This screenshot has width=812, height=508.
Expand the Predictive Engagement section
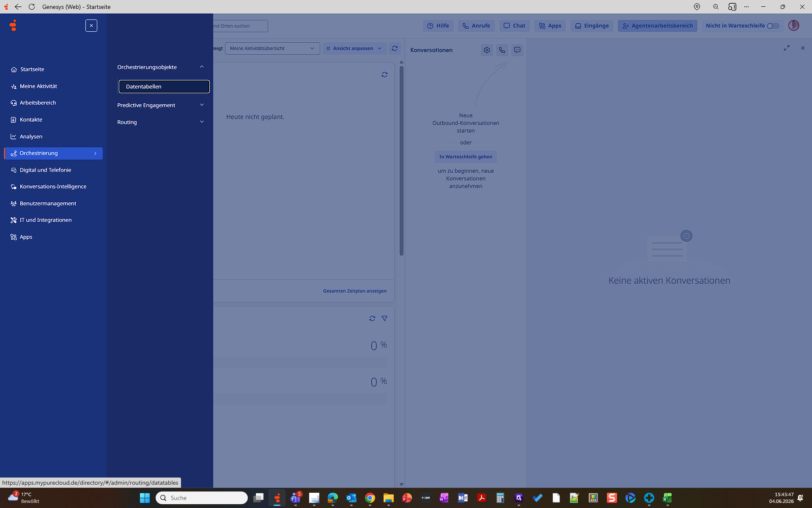(161, 105)
